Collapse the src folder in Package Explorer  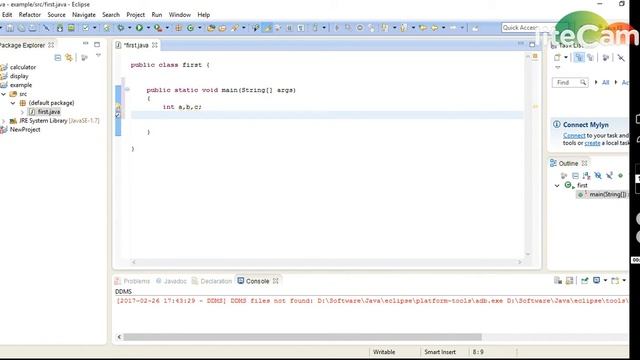coord(4,94)
